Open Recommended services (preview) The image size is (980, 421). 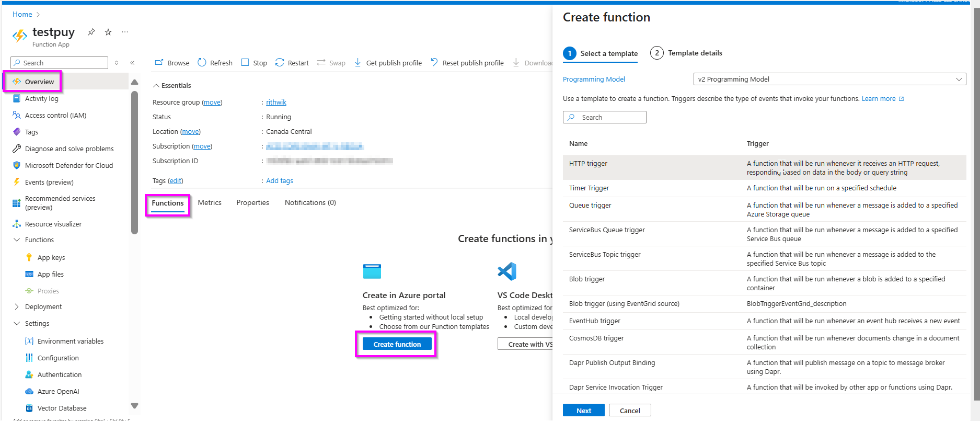coord(60,203)
